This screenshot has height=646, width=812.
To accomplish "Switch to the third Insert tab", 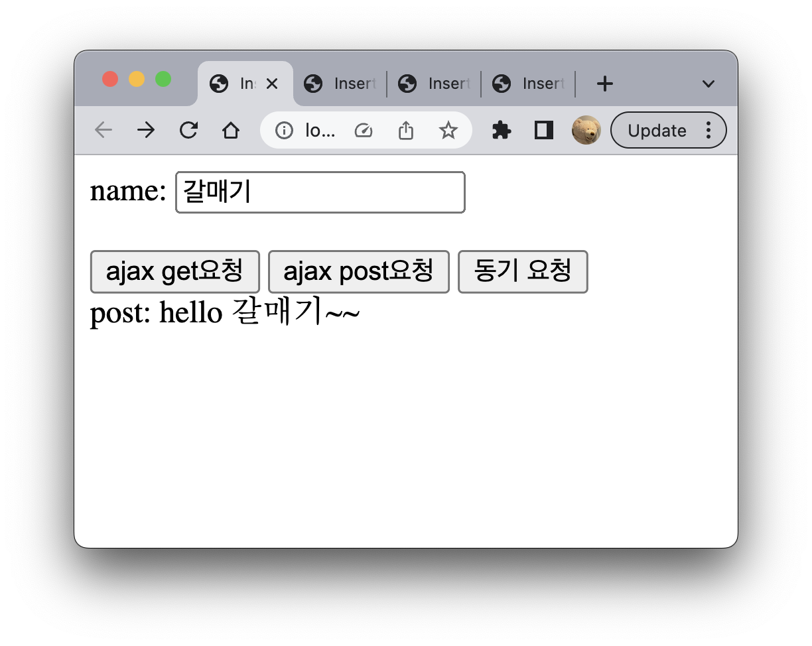I will 435,84.
